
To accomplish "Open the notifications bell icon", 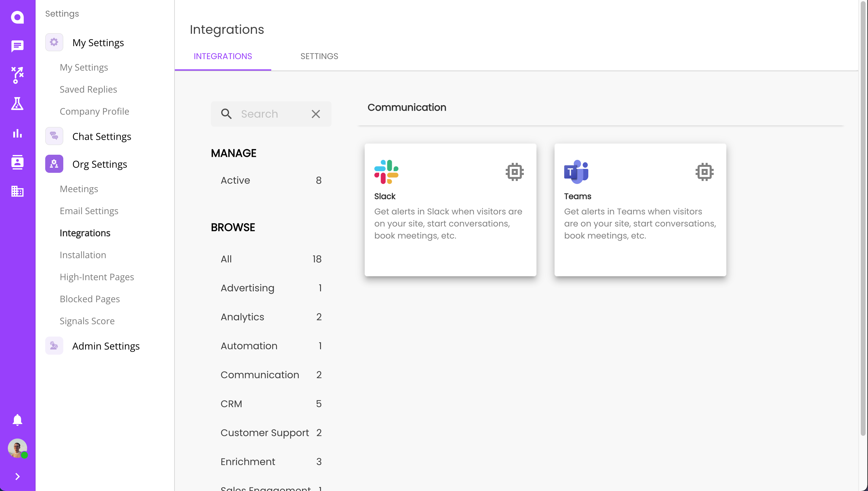I will 17,420.
